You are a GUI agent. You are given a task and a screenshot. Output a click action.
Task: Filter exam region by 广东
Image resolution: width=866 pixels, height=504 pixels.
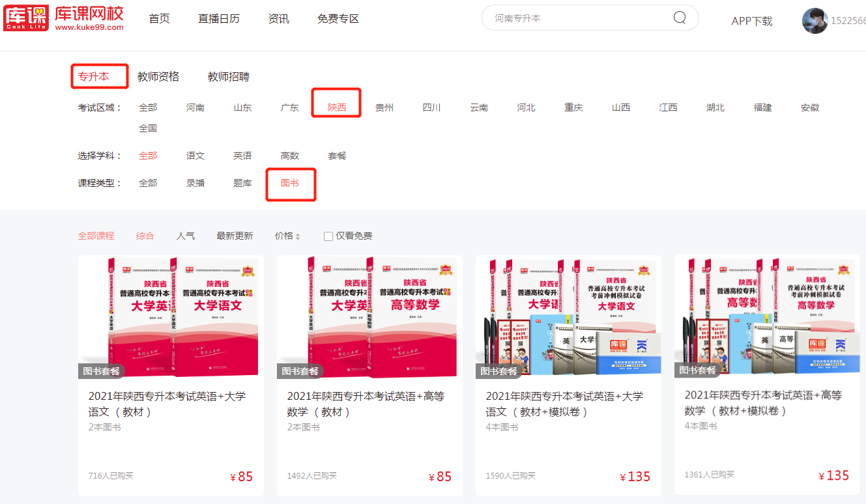click(x=290, y=107)
